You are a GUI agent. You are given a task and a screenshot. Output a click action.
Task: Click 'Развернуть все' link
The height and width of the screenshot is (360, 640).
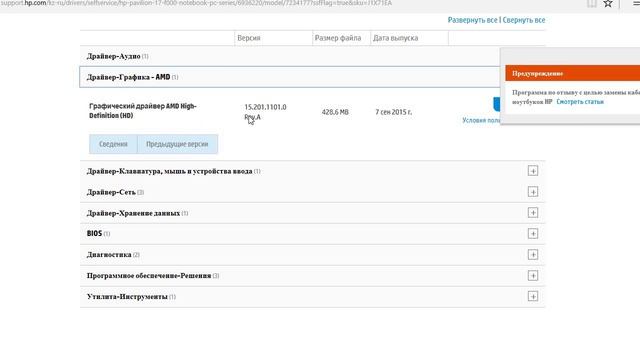coord(473,20)
